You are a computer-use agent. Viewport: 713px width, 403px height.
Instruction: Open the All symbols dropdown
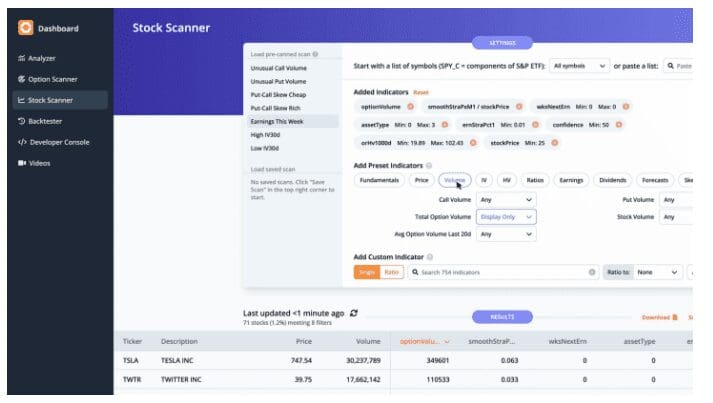pos(579,66)
